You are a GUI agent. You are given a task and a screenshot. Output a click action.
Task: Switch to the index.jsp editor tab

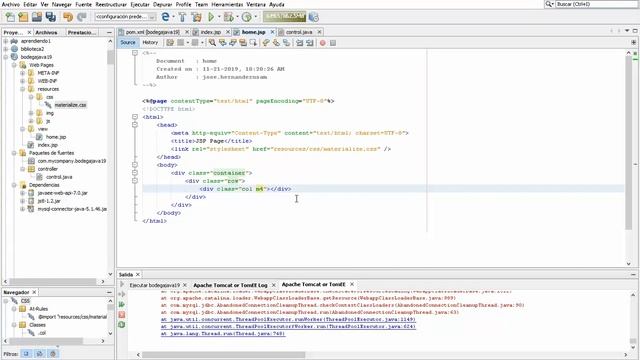point(211,32)
